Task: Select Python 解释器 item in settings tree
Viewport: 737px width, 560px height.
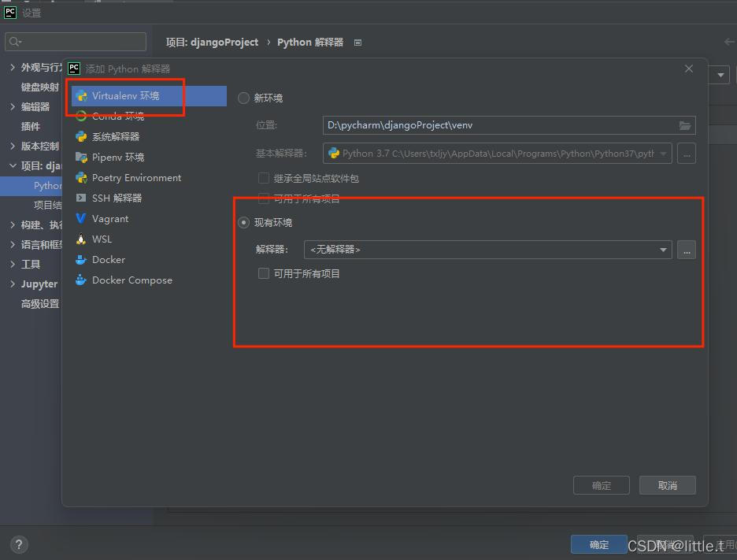Action: tap(31, 186)
